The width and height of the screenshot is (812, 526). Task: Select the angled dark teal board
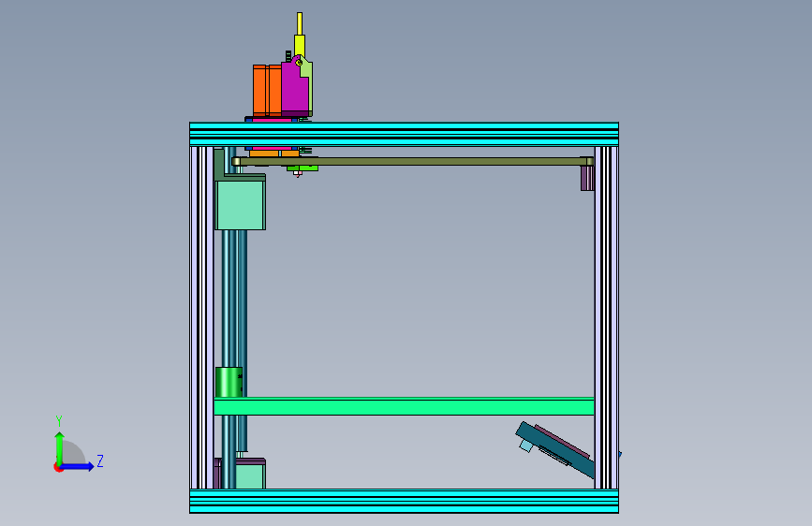click(556, 451)
